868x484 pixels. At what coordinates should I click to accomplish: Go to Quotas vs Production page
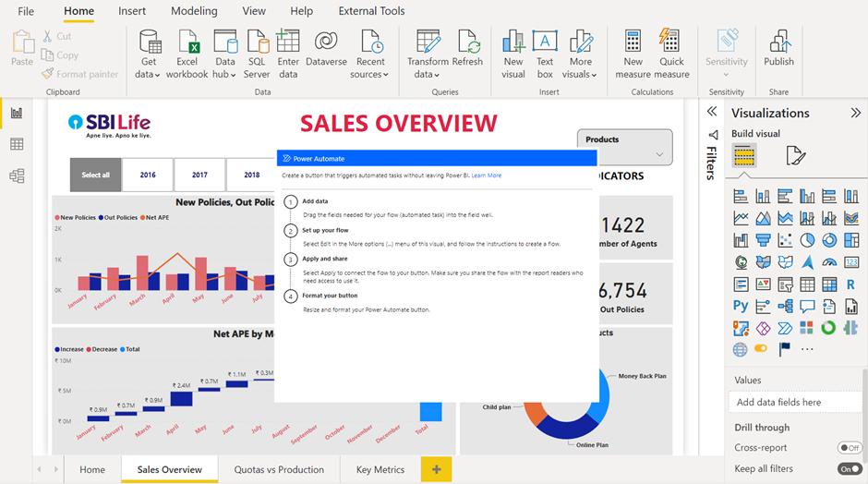pyautogui.click(x=279, y=469)
